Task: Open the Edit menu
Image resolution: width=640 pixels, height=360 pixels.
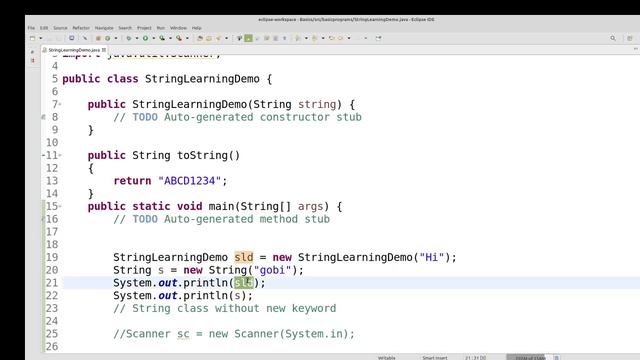Action: (x=44, y=28)
